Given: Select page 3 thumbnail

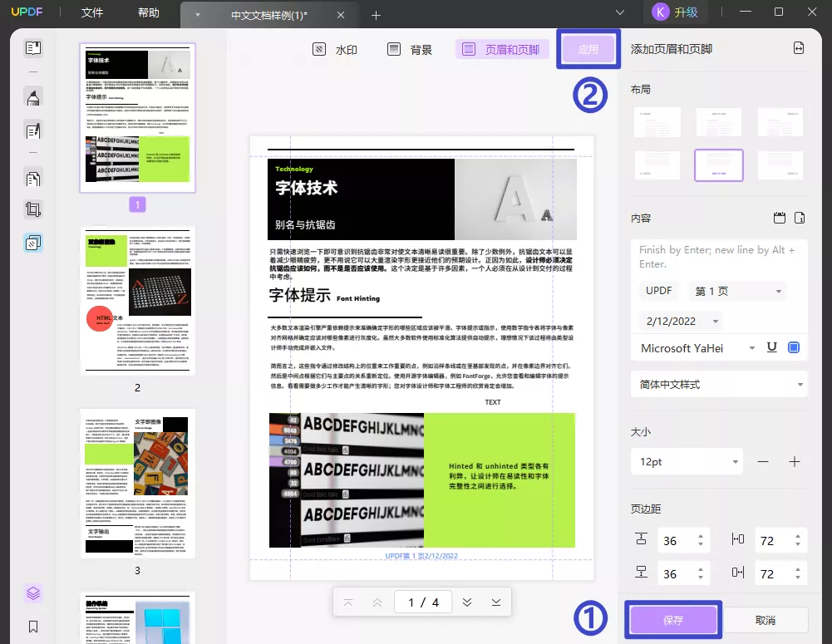Looking at the screenshot, I should (x=137, y=484).
